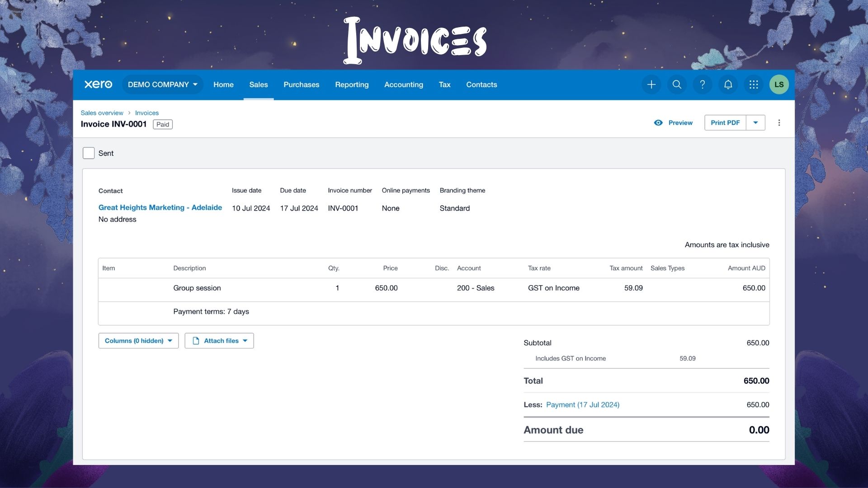Open the search magnifier icon
This screenshot has height=488, width=868.
677,84
